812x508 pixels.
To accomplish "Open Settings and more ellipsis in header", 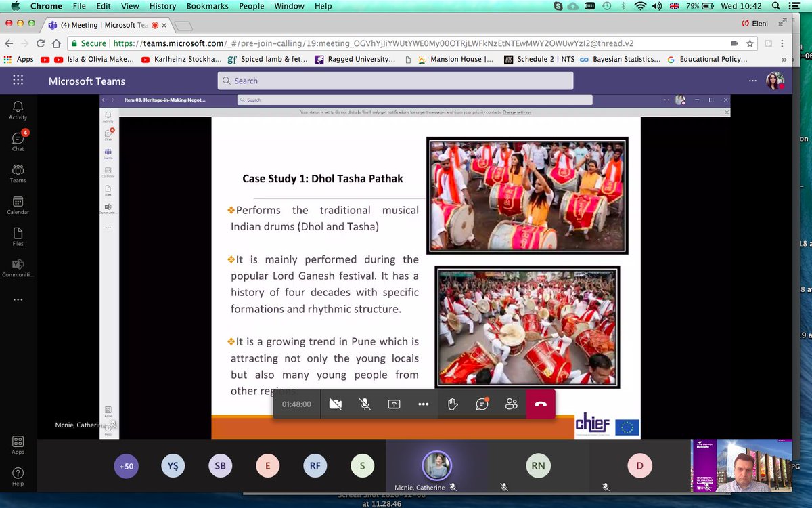I will coord(752,81).
